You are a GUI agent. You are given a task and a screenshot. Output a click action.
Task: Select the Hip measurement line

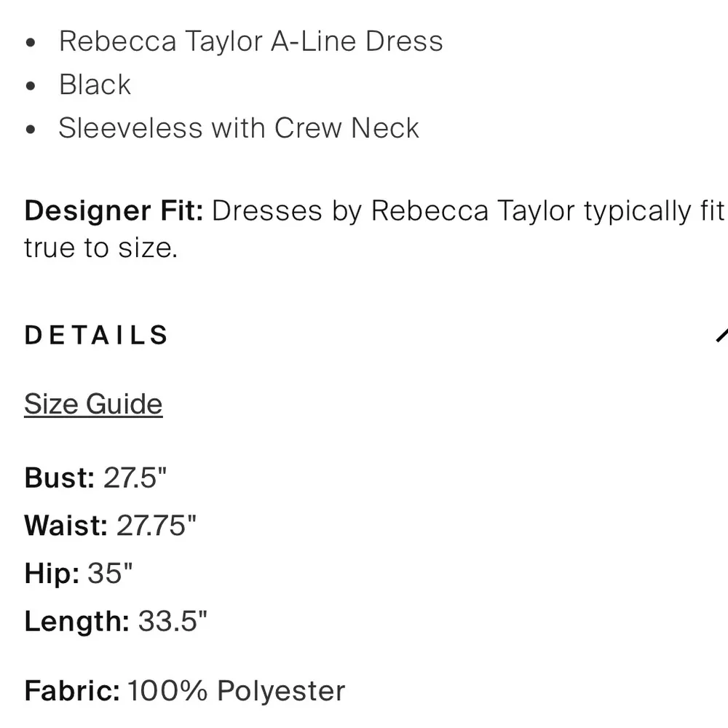(x=79, y=574)
